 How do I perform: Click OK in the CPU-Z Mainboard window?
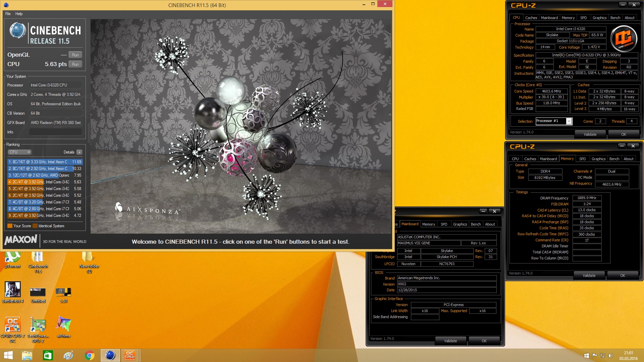coord(484,341)
